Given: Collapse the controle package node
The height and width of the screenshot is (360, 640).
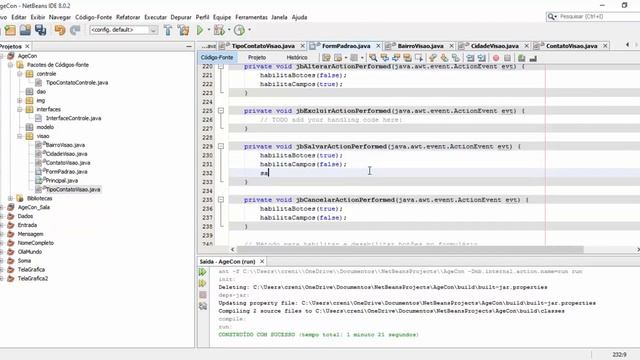Looking at the screenshot, I should point(20,74).
